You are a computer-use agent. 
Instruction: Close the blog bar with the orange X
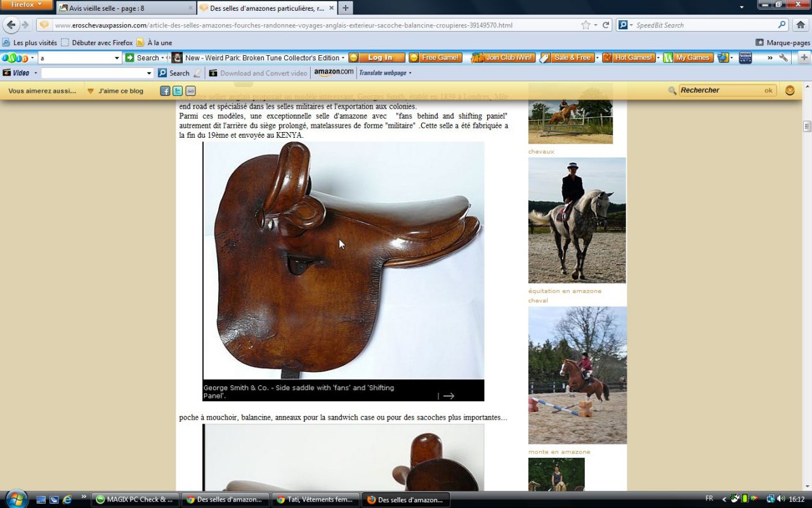coord(790,90)
